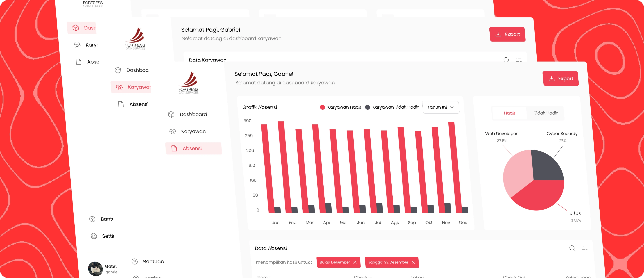Open the filter icon in the Data Karyawan header

(519, 60)
